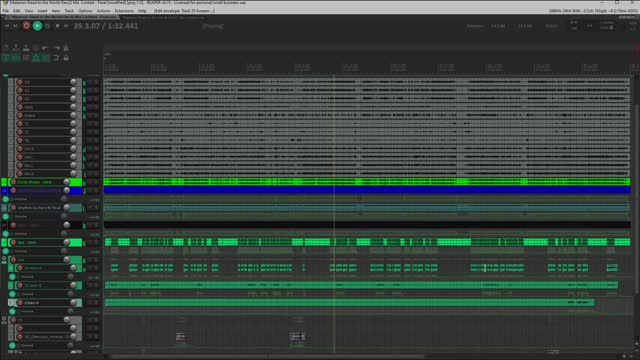Toggle Move Envelope Points With Items
This screenshot has height=360, width=640.
click(x=36, y=58)
